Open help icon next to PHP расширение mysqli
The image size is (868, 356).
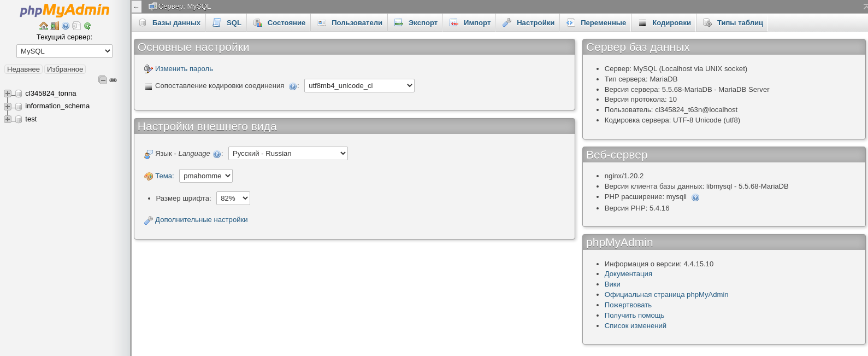point(695,197)
